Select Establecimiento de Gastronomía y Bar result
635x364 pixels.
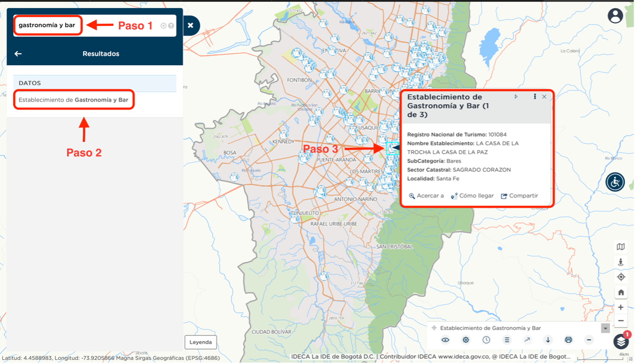coord(74,100)
